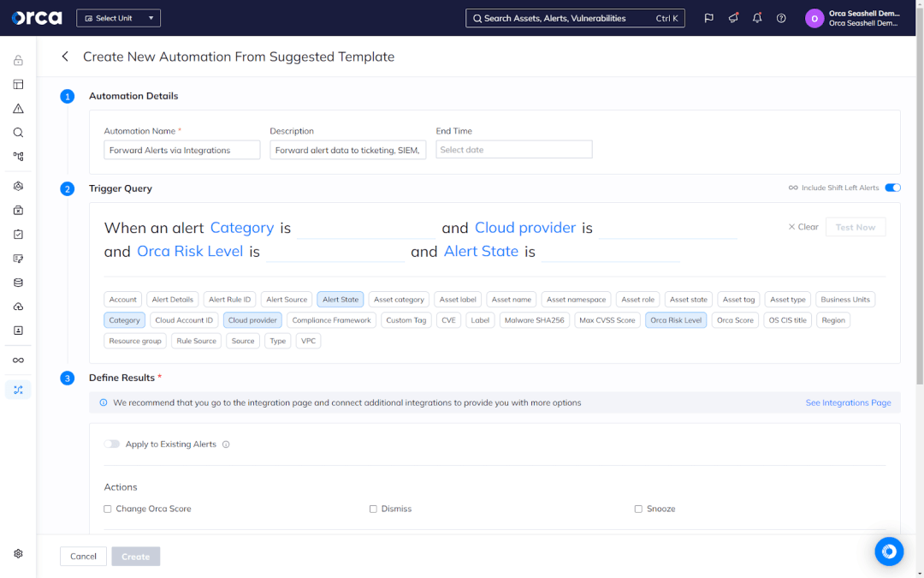
Task: Add the Custom Tag filter chip
Action: 406,320
